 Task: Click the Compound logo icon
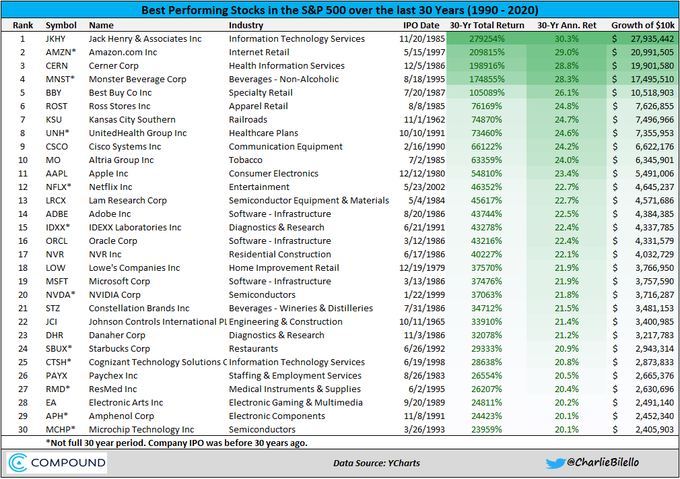[18, 463]
